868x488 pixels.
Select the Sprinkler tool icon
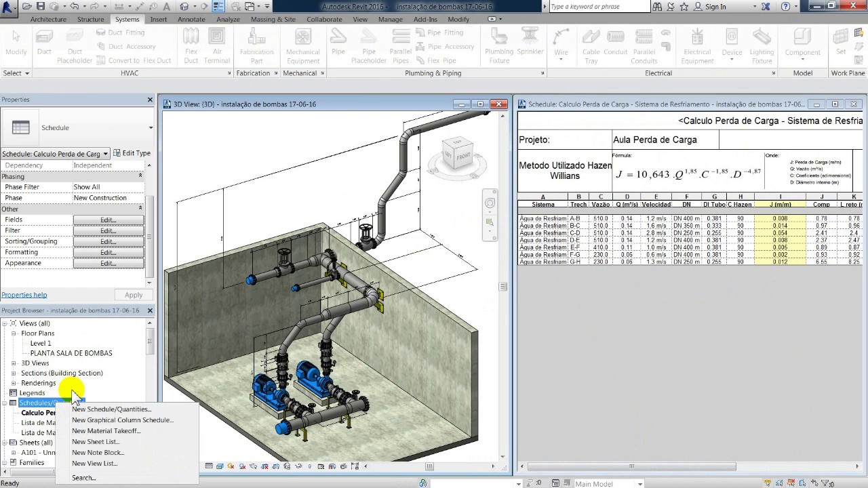pyautogui.click(x=530, y=42)
